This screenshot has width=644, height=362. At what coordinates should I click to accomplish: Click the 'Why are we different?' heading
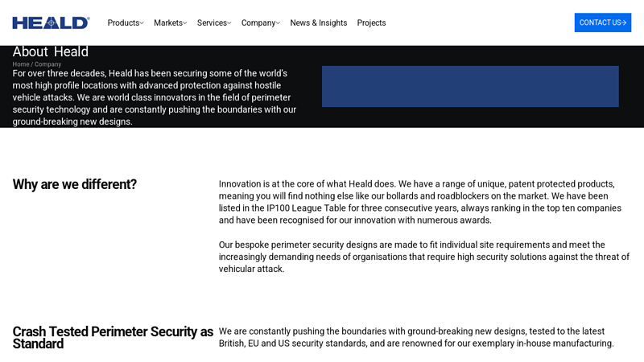coord(75,184)
